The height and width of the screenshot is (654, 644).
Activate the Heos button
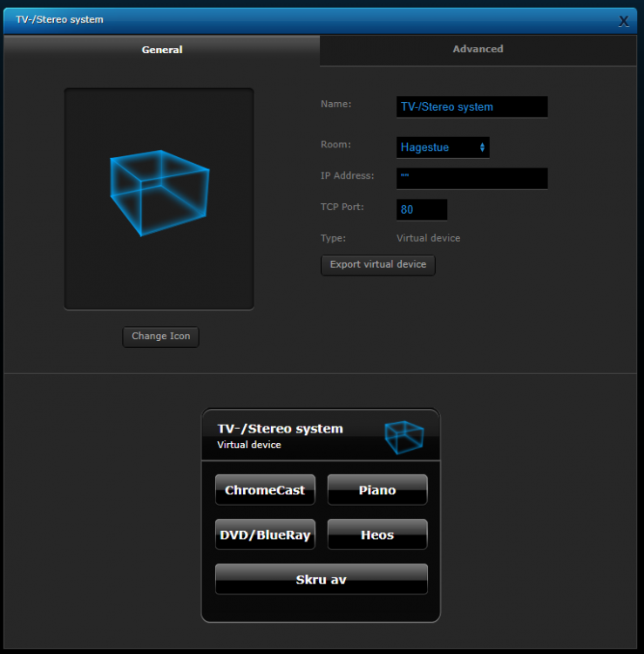pyautogui.click(x=377, y=535)
